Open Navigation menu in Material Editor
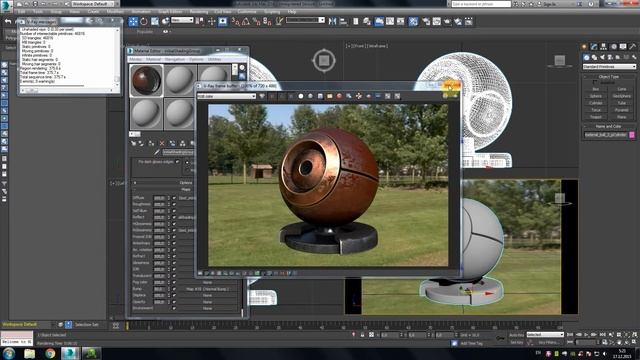 (175, 60)
